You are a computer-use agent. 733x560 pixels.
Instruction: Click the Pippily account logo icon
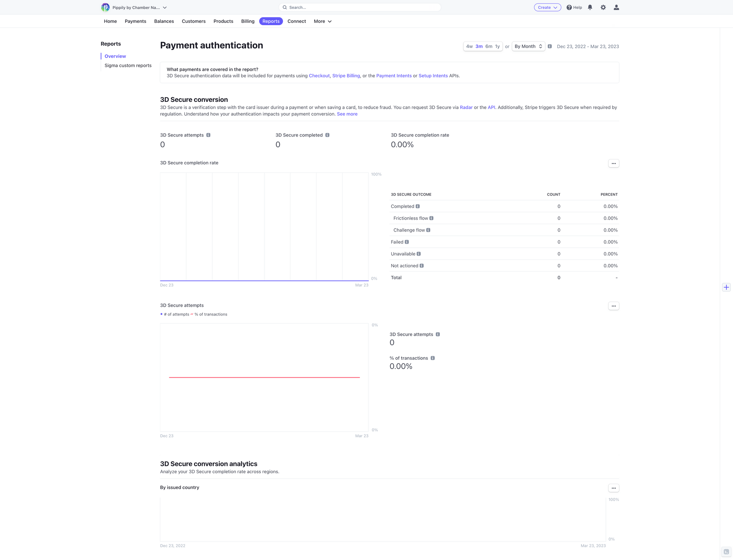pyautogui.click(x=105, y=7)
